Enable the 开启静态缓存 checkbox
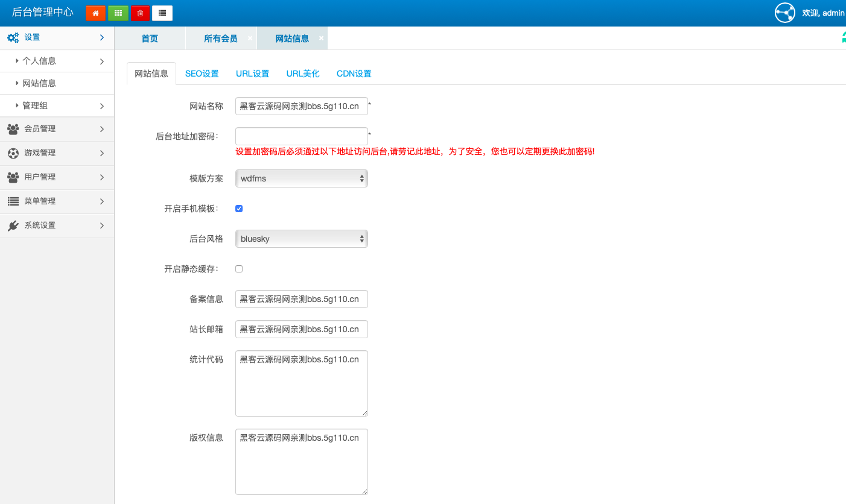The image size is (846, 504). click(x=239, y=269)
